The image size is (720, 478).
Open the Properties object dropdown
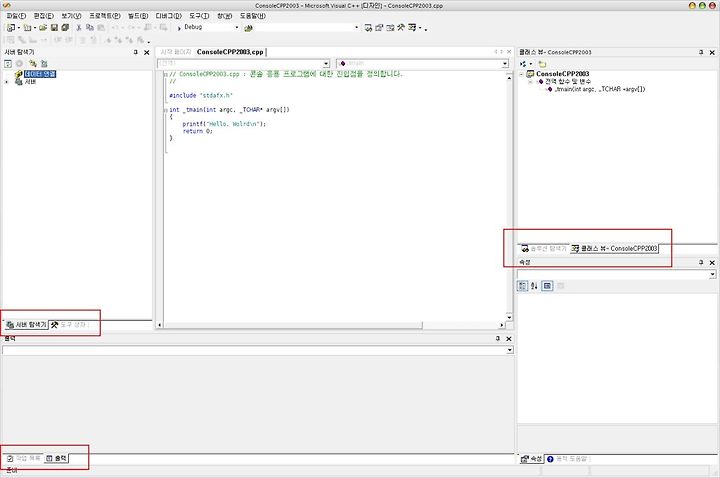point(713,274)
